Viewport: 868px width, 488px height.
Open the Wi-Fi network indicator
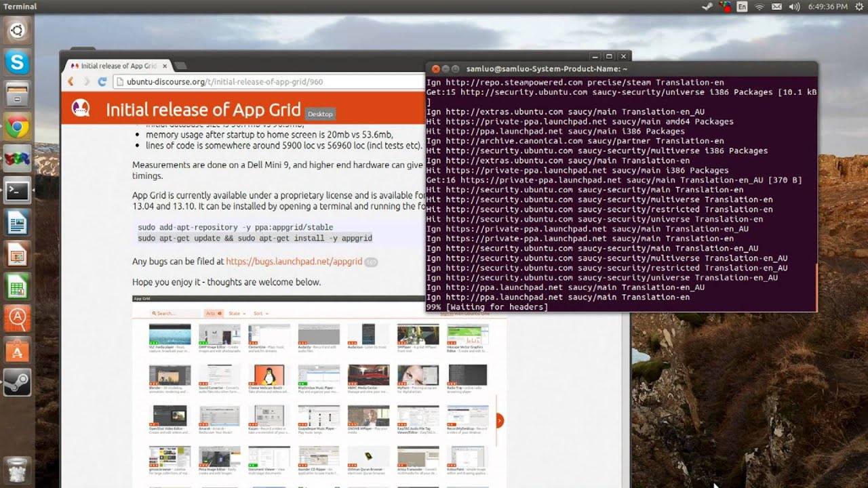pos(760,7)
